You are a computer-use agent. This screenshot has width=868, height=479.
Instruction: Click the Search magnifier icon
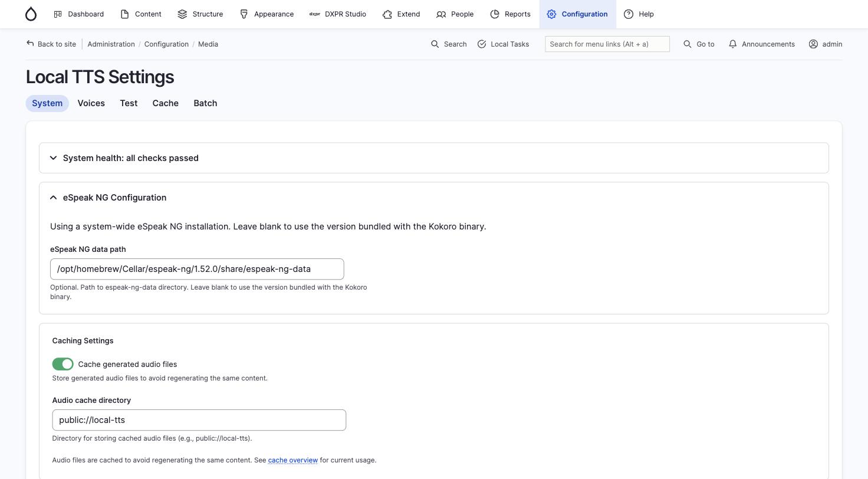click(435, 44)
